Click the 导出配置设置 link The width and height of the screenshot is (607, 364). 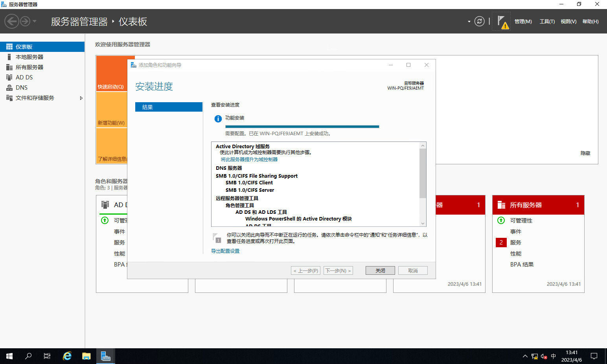(225, 251)
